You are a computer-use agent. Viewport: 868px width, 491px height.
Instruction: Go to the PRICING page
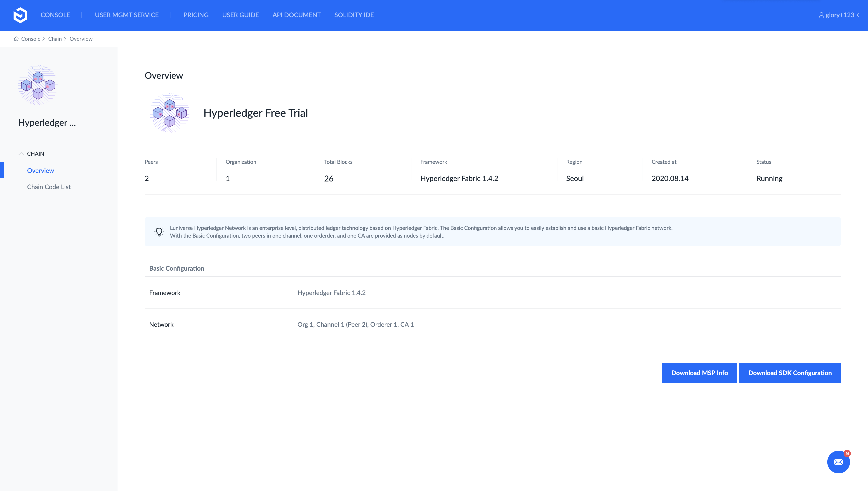point(196,15)
